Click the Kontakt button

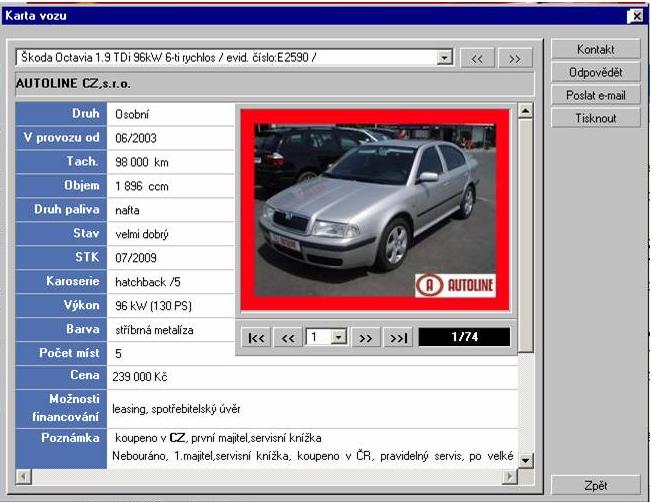click(595, 49)
